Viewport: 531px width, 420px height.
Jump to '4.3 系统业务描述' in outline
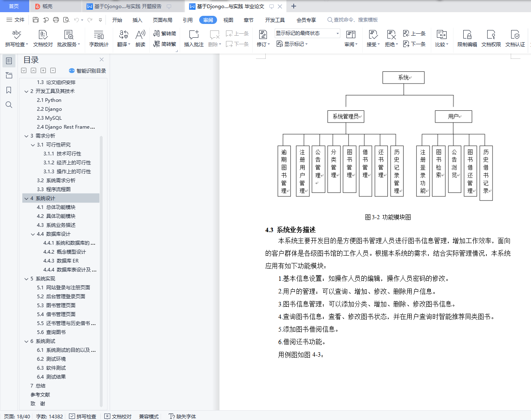[x=56, y=225]
